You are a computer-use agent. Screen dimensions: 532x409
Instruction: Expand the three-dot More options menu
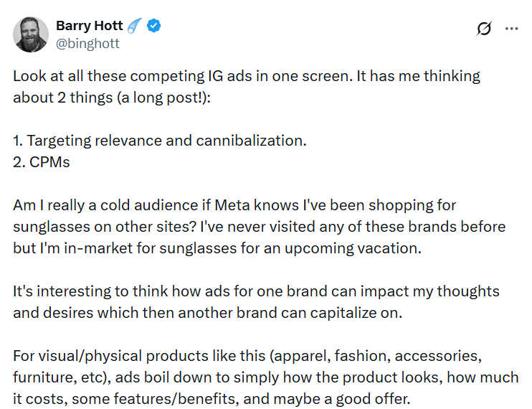(x=511, y=29)
